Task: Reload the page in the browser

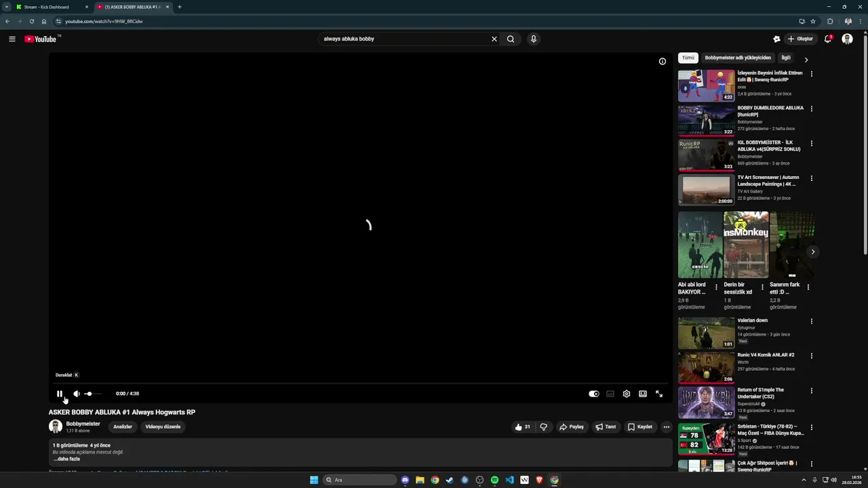Action: (31, 22)
